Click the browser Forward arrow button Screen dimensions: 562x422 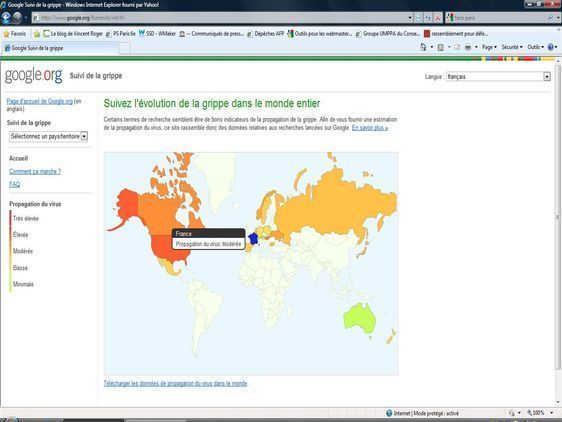click(x=17, y=17)
